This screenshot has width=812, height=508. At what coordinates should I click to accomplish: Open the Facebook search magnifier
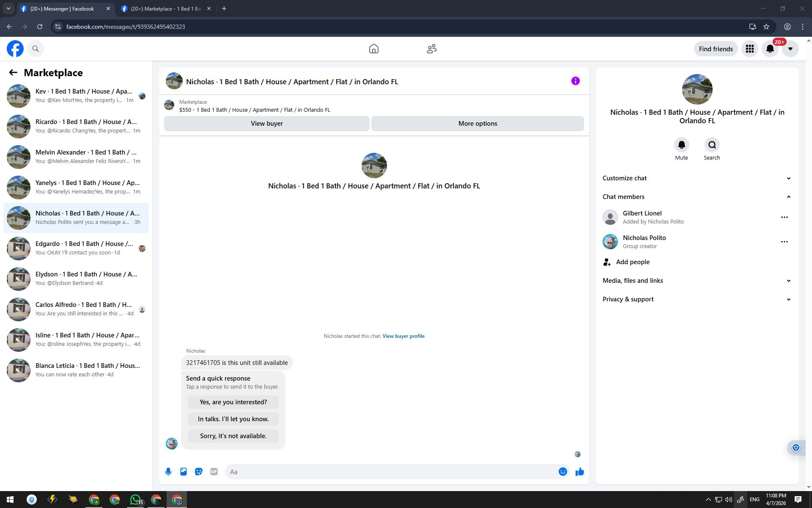click(x=36, y=49)
